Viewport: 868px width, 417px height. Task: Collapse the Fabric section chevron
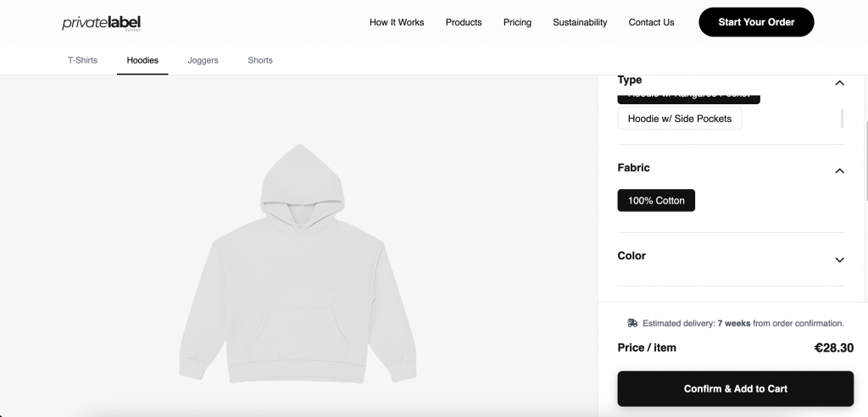[839, 170]
